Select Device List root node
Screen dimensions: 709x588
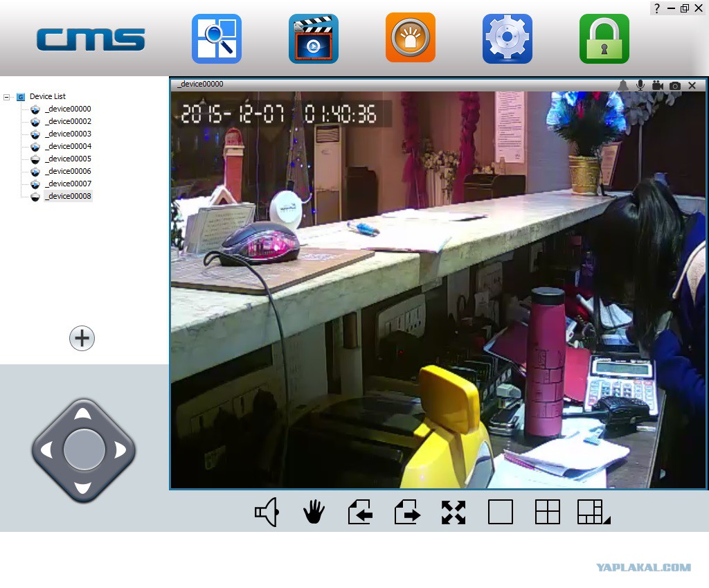[48, 96]
